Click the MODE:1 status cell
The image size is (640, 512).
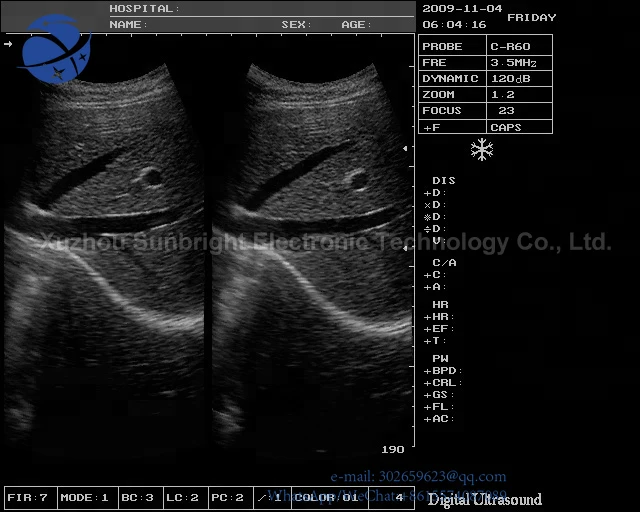(x=88, y=498)
